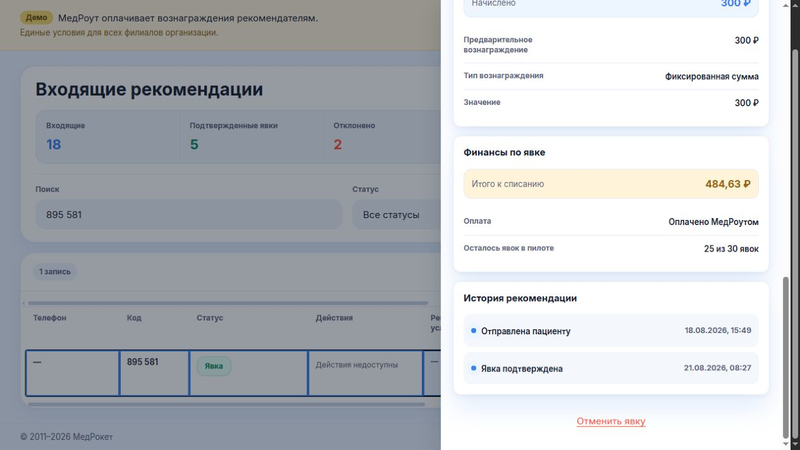Screen dimensions: 800x450
Task: Click the lower horizontal table scrollbar
Action: pos(227,405)
